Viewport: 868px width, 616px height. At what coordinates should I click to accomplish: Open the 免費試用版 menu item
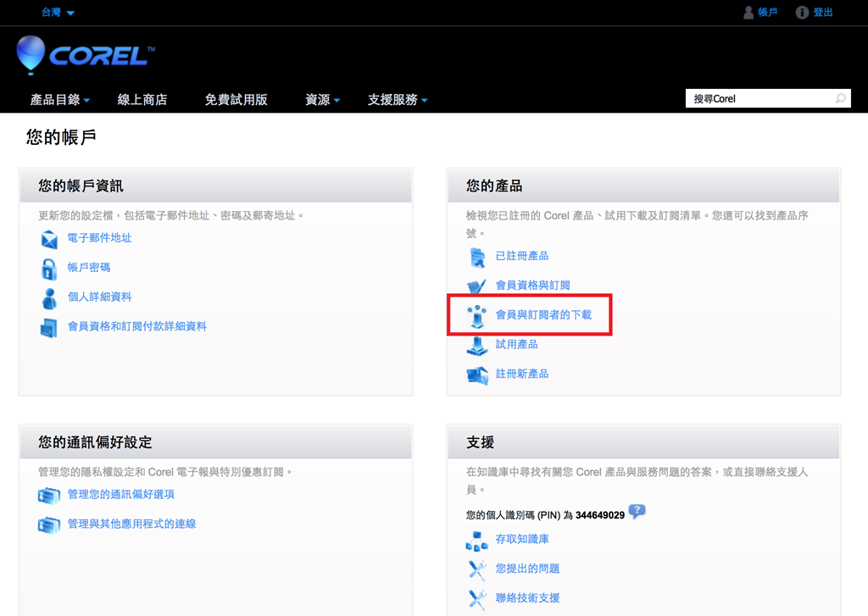236,100
